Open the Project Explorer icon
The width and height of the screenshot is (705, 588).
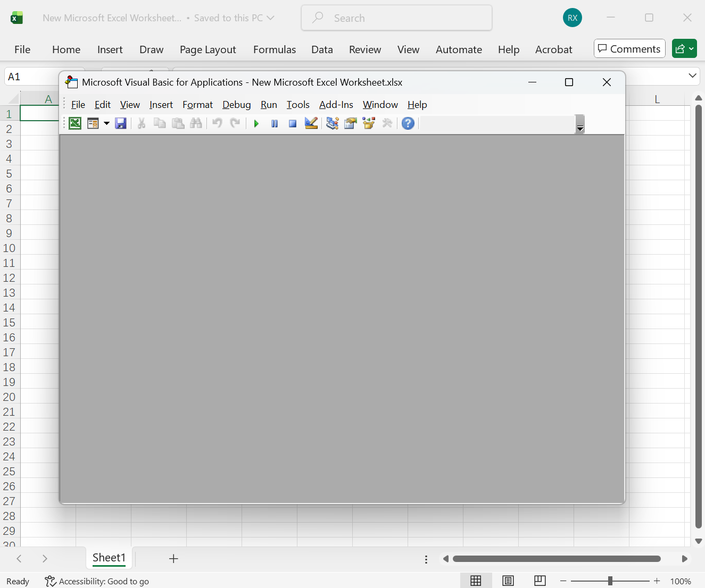332,123
